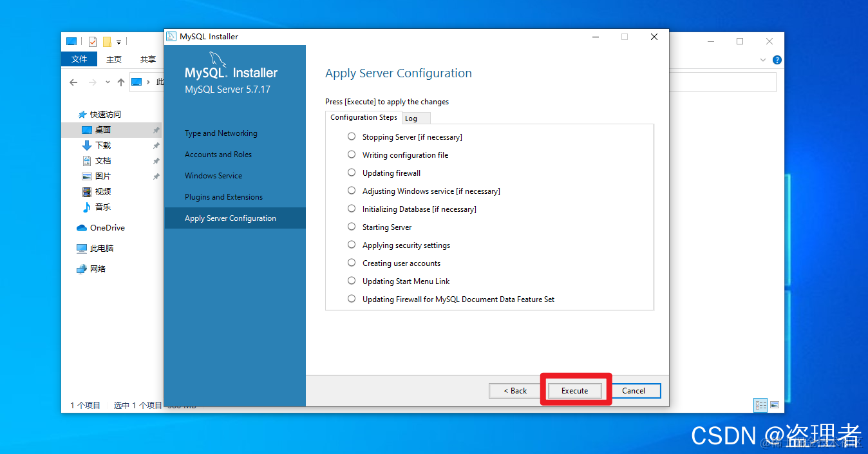Select the Initializing Database step circle
This screenshot has width=868, height=454.
(352, 209)
